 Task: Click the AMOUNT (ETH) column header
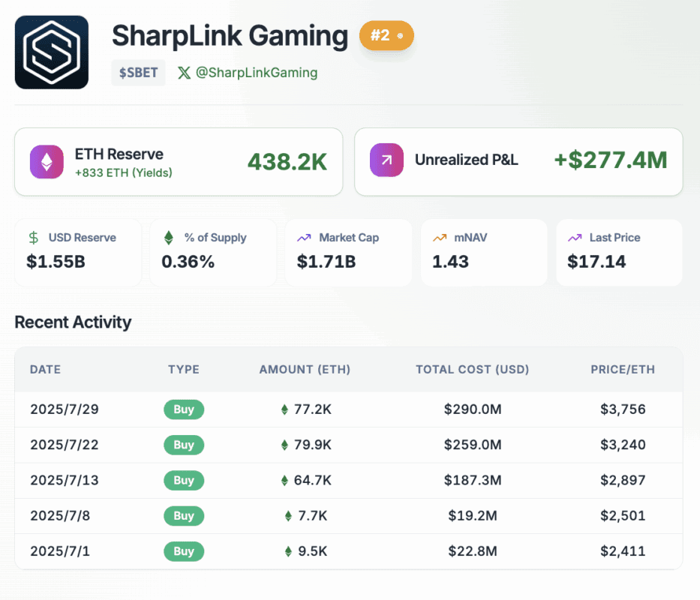[x=305, y=369]
